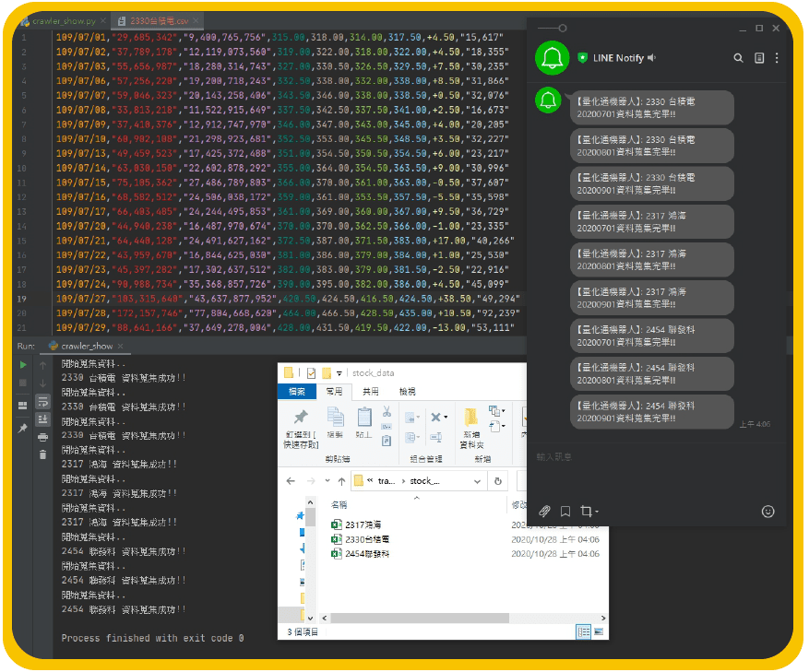Create new folder with 新增資料夾 button
The height and width of the screenshot is (672, 809).
[x=471, y=428]
